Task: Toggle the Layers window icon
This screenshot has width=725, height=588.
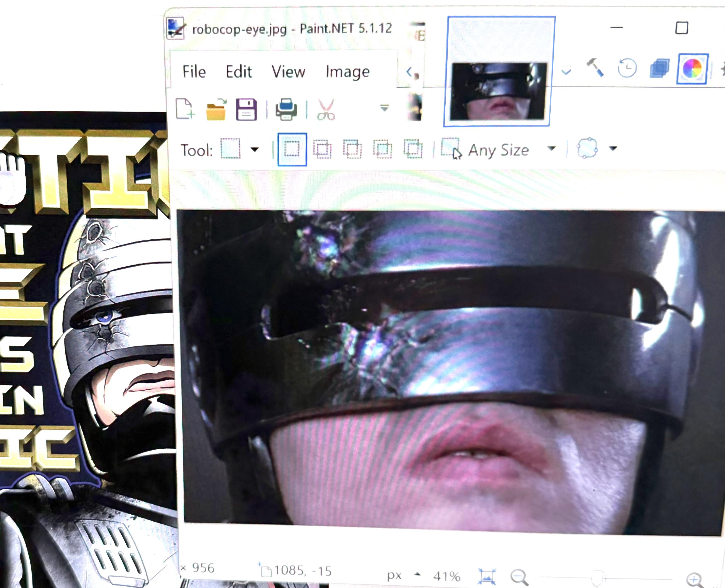Action: pos(659,68)
